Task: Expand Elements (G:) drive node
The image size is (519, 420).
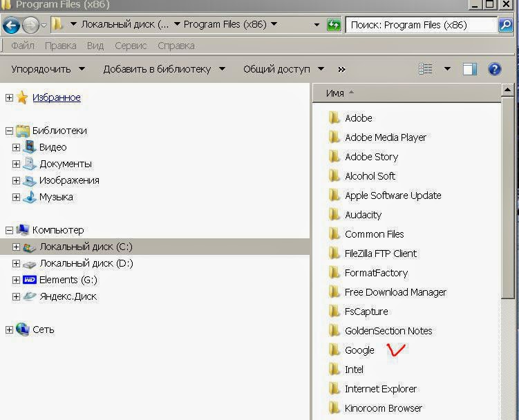Action: (x=16, y=280)
